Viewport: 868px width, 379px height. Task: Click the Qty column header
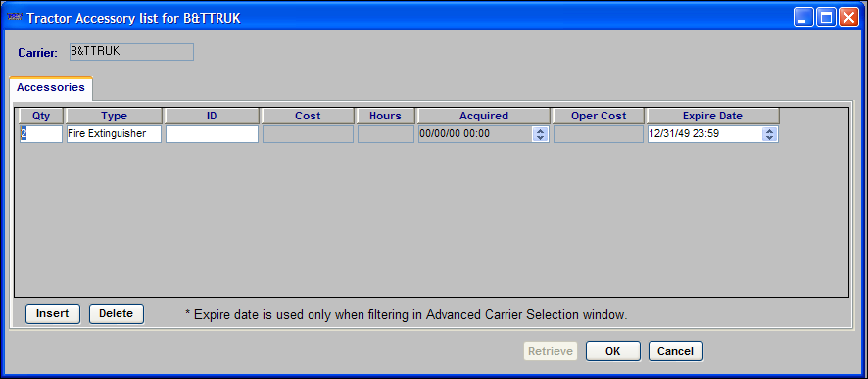[41, 116]
